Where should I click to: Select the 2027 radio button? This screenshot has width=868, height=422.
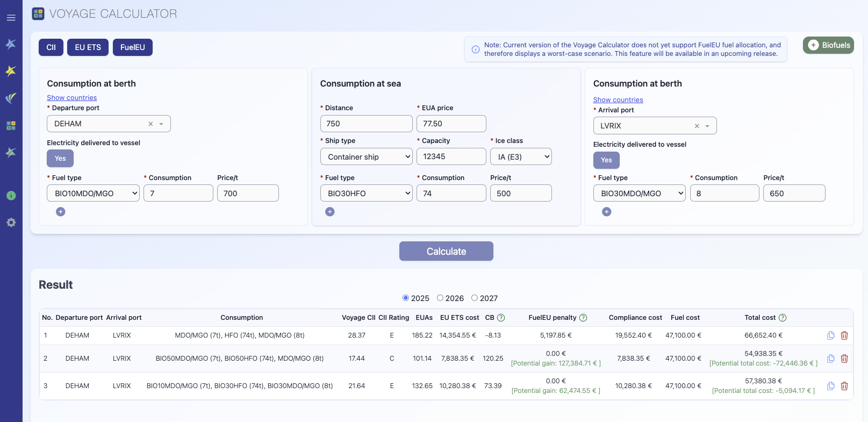475,298
